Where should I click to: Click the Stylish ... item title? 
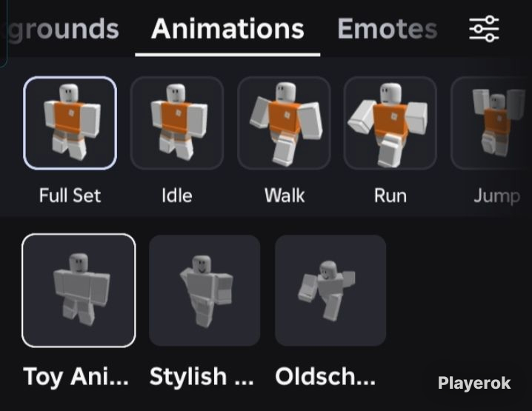click(202, 376)
